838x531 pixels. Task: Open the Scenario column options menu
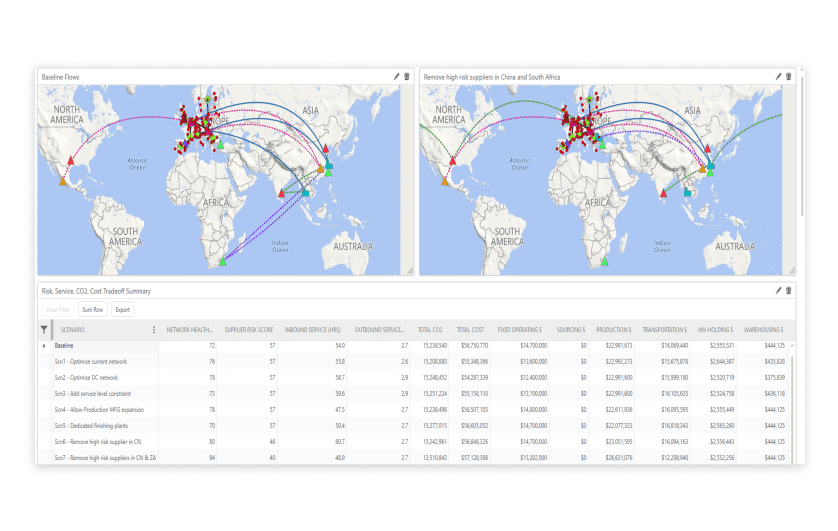[154, 330]
